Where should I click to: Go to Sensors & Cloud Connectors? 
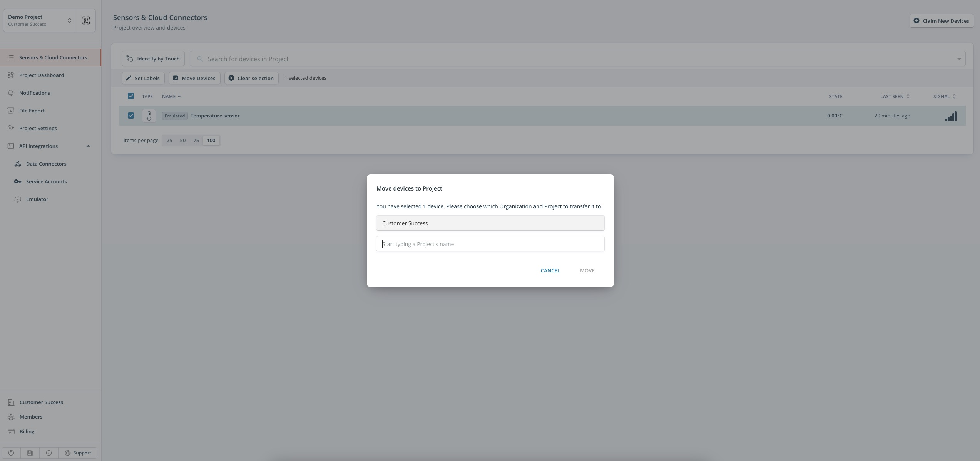tap(50, 57)
